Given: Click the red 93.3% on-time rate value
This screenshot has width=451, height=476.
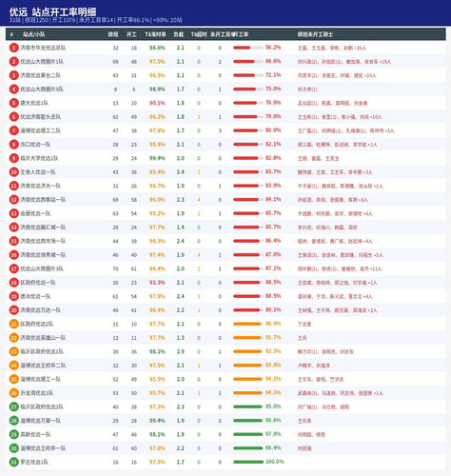Looking at the screenshot, I should coord(157,283).
